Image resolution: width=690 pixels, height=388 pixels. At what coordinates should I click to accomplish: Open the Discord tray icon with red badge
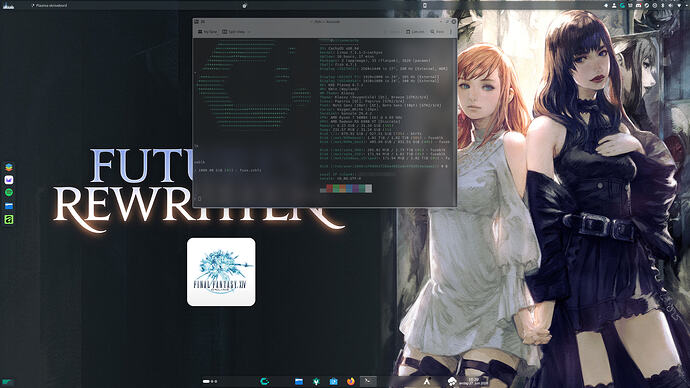click(639, 5)
